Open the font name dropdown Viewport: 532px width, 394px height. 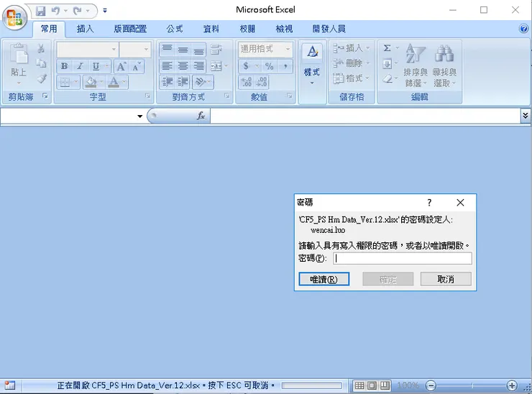click(114, 50)
